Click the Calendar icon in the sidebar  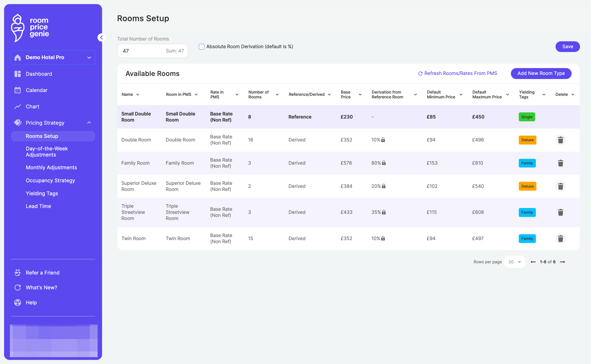[x=18, y=90]
